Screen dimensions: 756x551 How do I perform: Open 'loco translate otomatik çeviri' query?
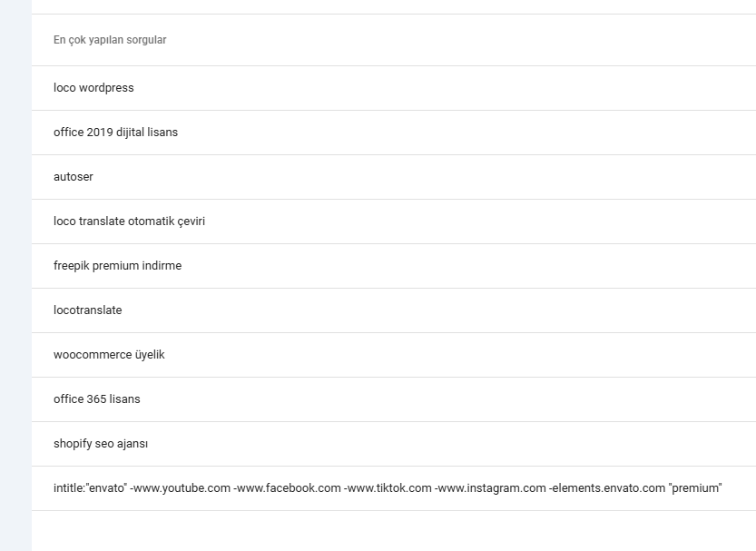394,221
